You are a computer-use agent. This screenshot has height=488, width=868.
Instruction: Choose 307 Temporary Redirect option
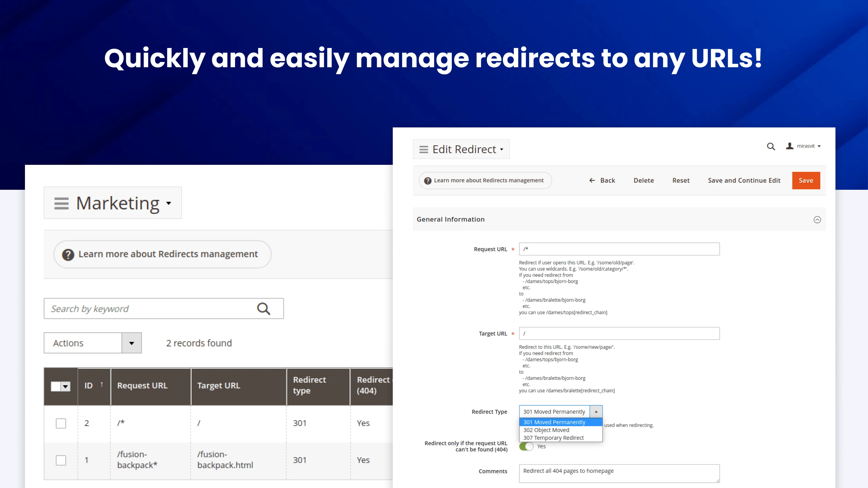coord(553,438)
